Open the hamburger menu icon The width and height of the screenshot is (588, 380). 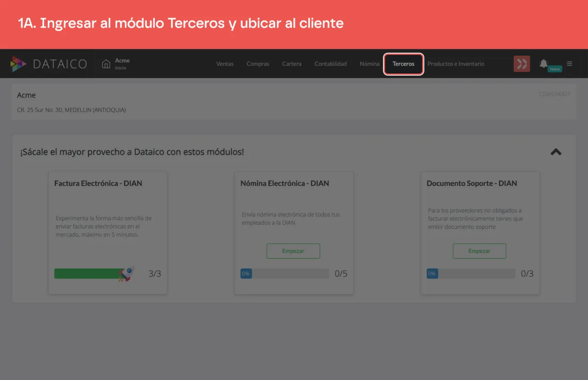point(570,64)
